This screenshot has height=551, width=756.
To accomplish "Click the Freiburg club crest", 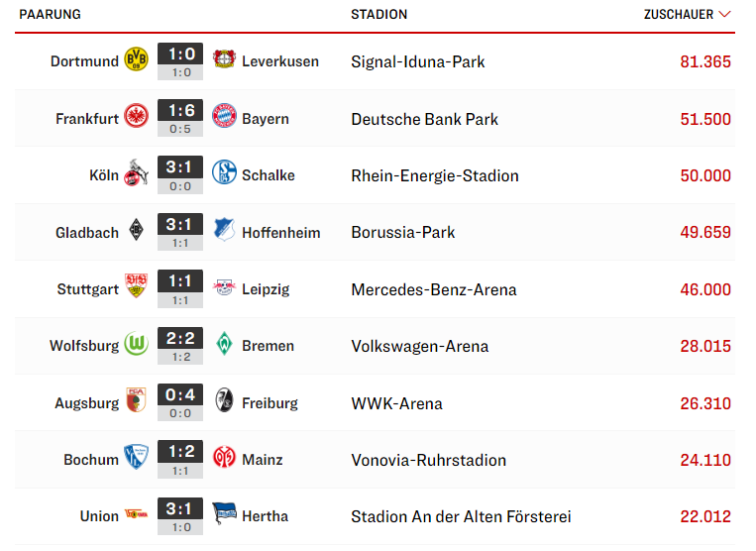I will pyautogui.click(x=224, y=400).
